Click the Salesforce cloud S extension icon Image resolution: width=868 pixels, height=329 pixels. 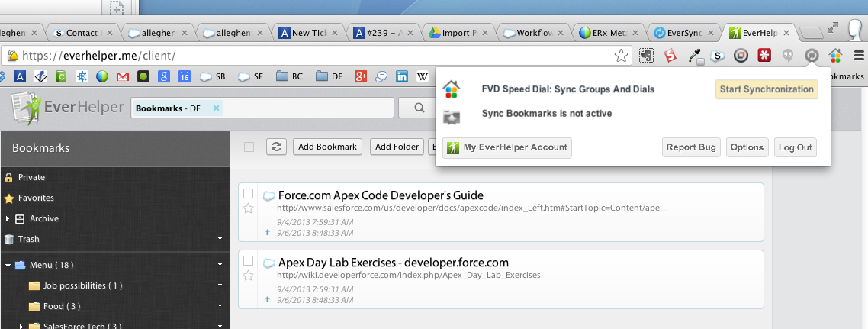pos(718,56)
